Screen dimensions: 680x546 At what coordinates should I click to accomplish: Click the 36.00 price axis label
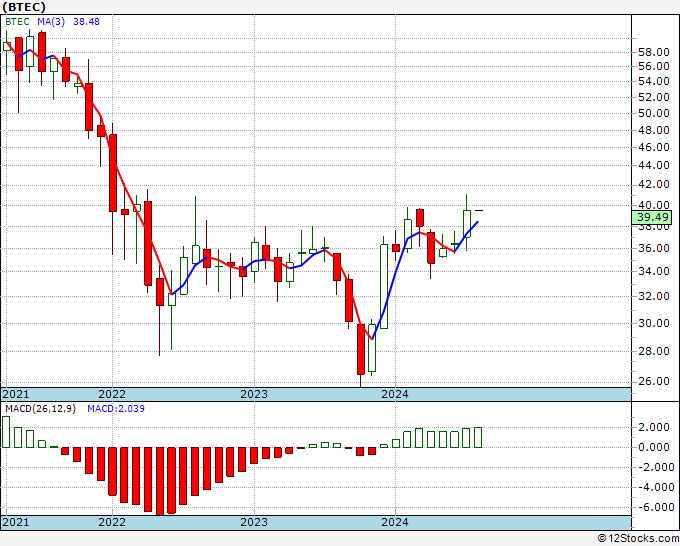click(654, 248)
